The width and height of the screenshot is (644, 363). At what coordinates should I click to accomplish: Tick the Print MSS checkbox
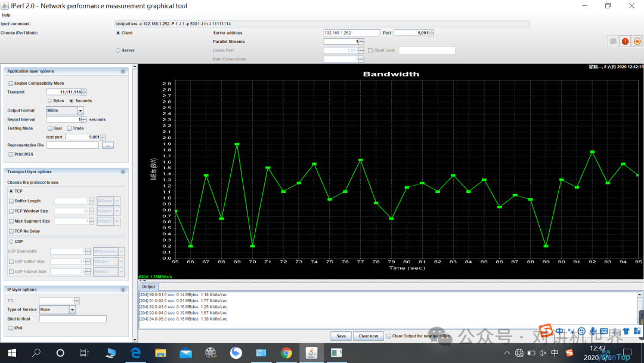[11, 155]
